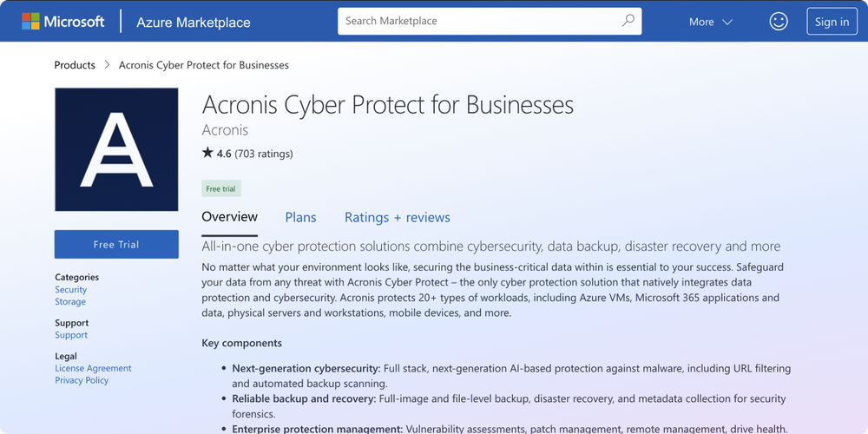Select the Overview tab
This screenshot has height=434, width=868.
pyautogui.click(x=229, y=216)
